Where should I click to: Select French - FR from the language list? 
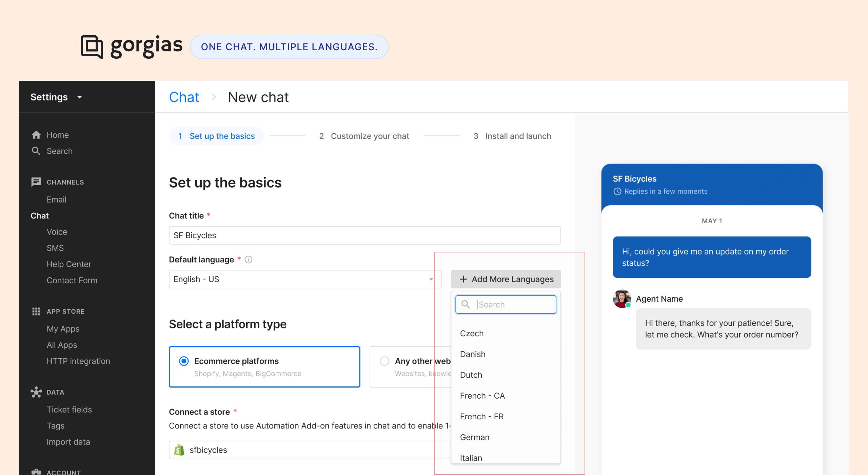point(506,416)
